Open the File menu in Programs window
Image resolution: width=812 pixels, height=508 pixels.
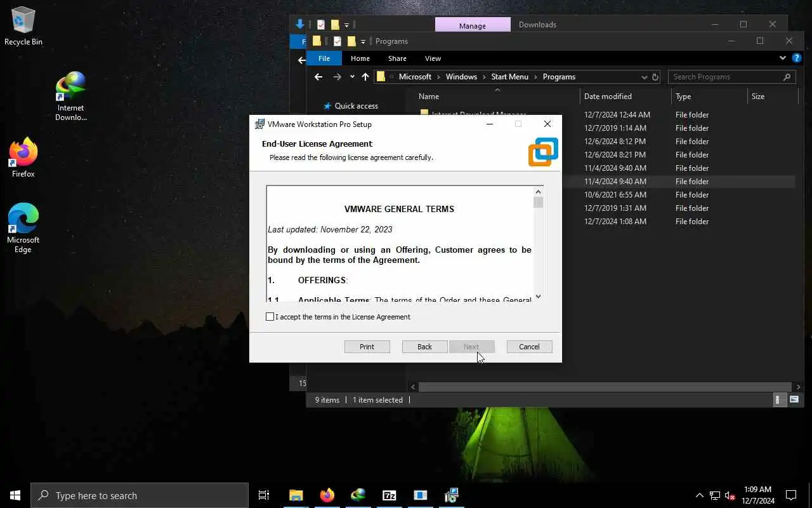pos(324,58)
